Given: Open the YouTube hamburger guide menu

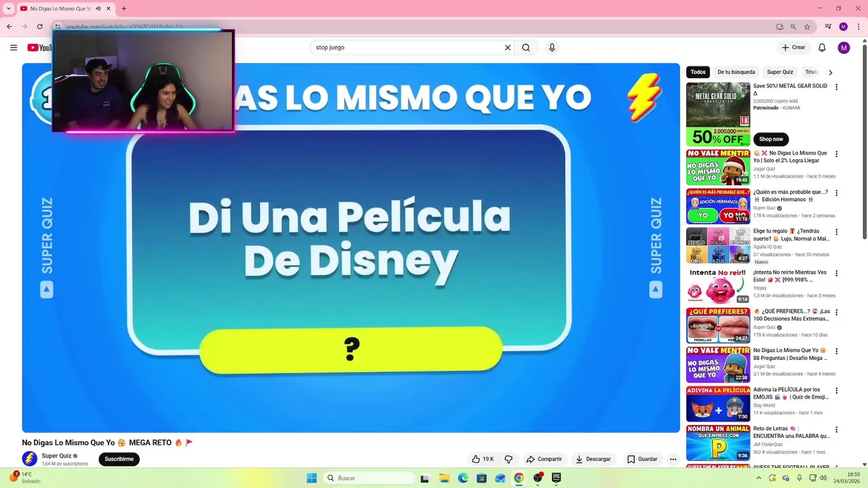Looking at the screenshot, I should click(14, 47).
